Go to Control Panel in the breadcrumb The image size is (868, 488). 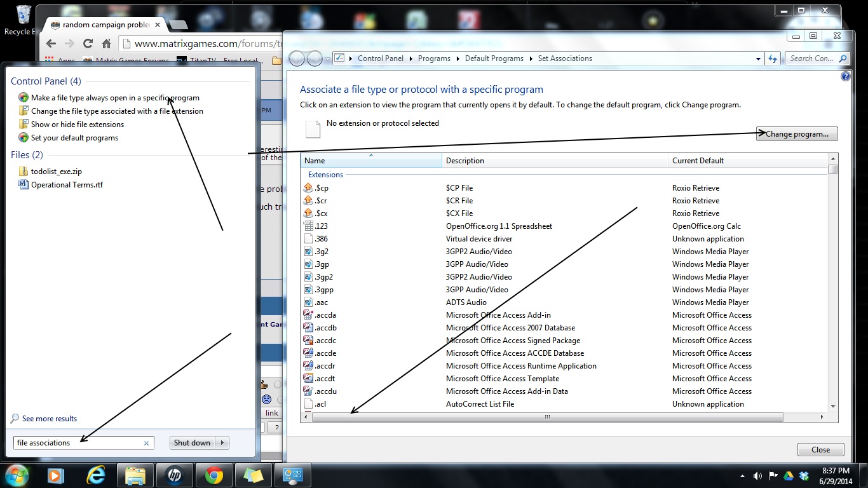point(381,58)
